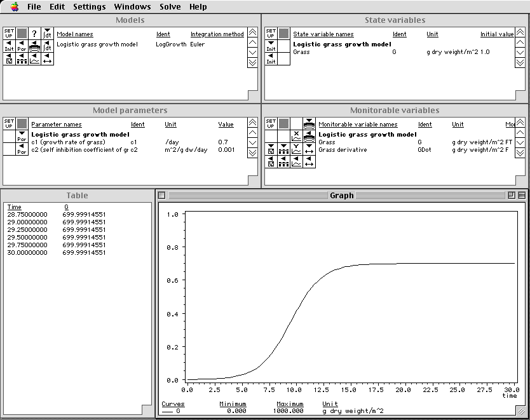Viewport: 530px width, 420px height.
Task: Click the down-arrow Par icon in Model parameters
Action: pos(22,136)
